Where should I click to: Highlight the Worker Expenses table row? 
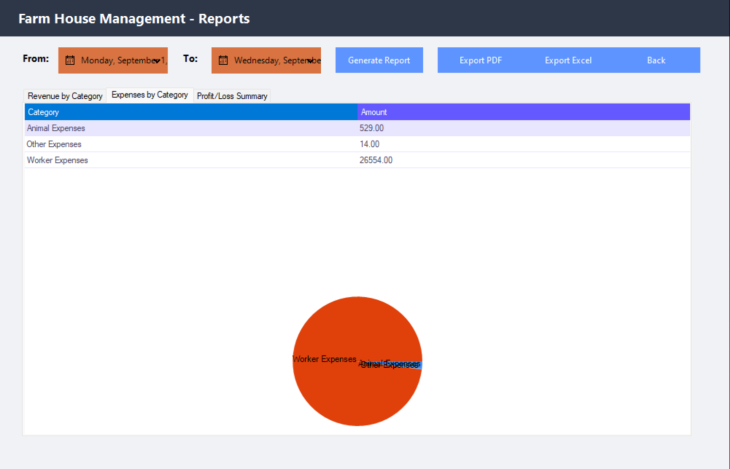(x=190, y=160)
